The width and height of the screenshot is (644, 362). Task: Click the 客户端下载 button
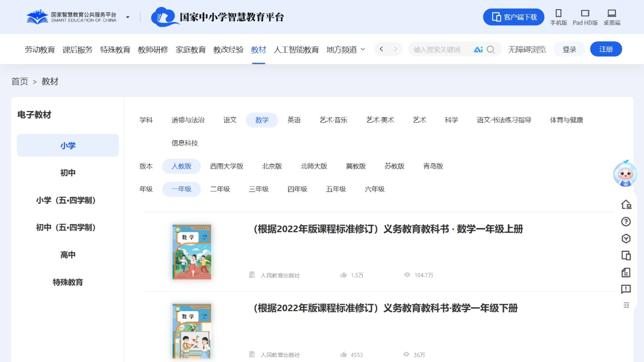[514, 17]
